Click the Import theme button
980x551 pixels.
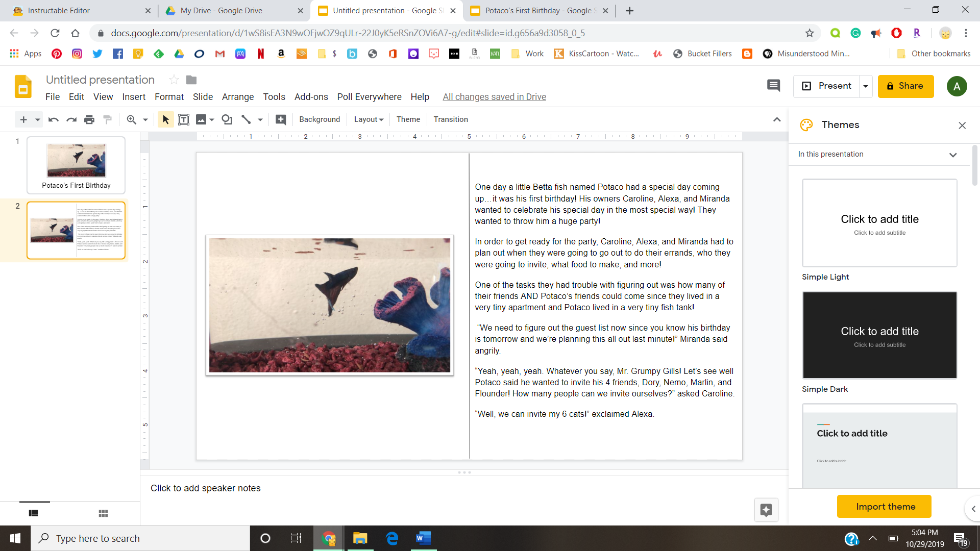(884, 506)
